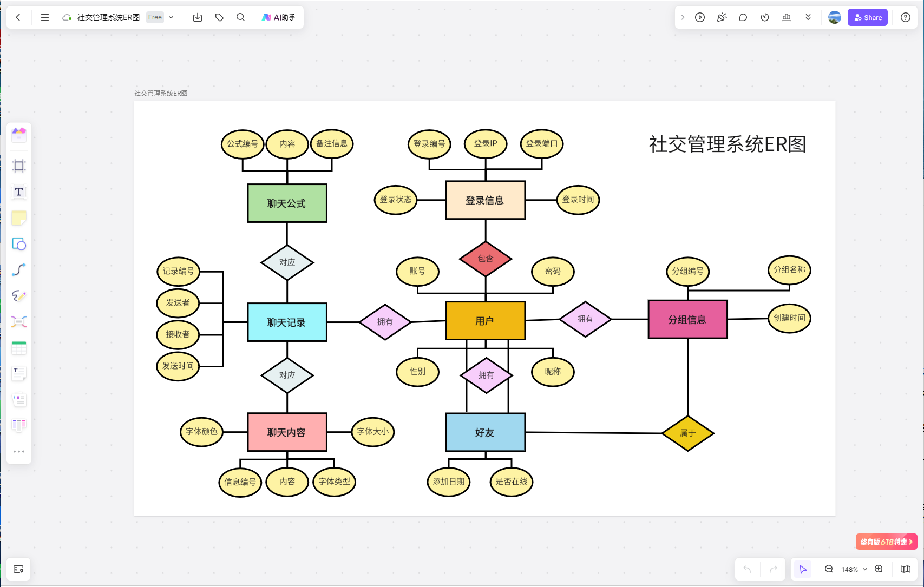Select the 记录编号 attribute ellipse
This screenshot has height=587, width=924.
(178, 271)
